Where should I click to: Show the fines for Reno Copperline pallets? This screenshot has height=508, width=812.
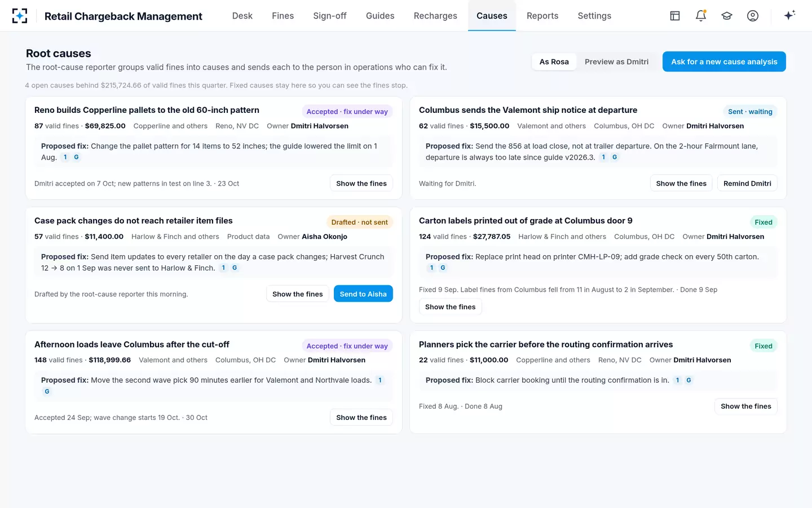tap(361, 183)
